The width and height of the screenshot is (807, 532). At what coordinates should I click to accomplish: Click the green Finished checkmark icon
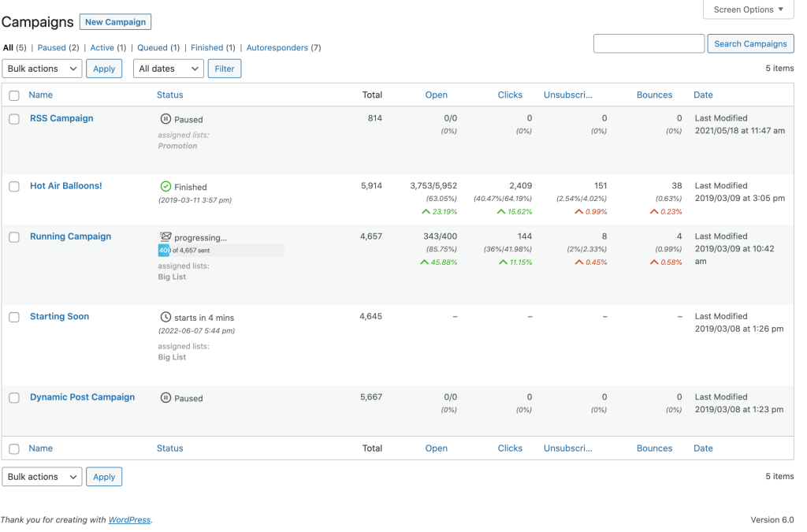[x=165, y=187]
